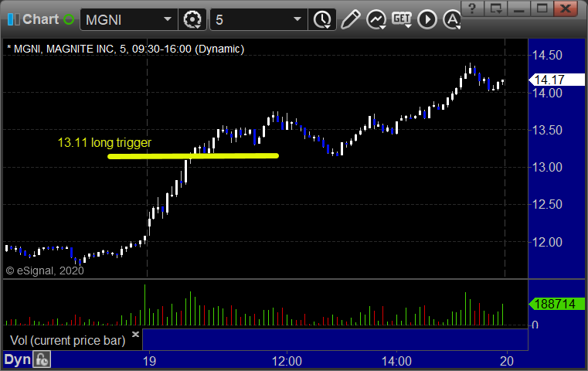Click the 14.00 price axis label
588x371 pixels.
coord(547,93)
